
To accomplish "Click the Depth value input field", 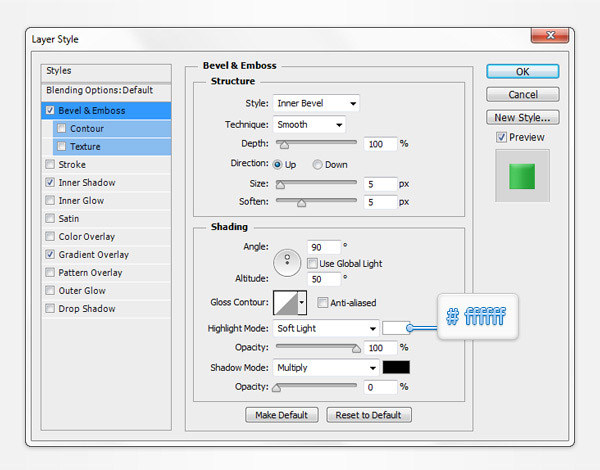I will tap(380, 144).
